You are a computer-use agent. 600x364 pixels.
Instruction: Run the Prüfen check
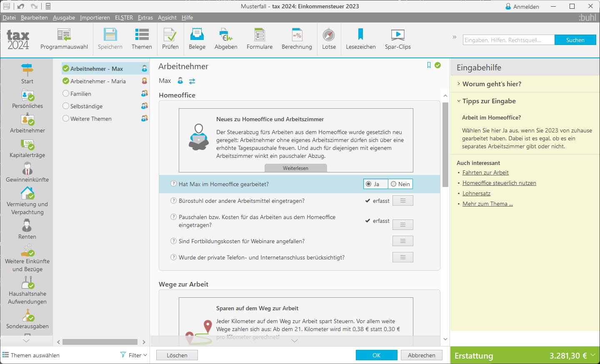[x=170, y=39]
